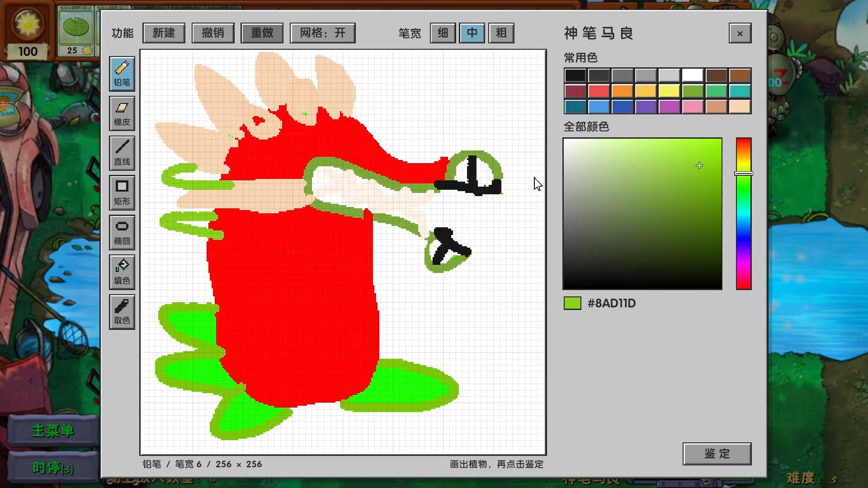Choose the straight line (直线) tool
This screenshot has height=488, width=868.
click(x=122, y=153)
